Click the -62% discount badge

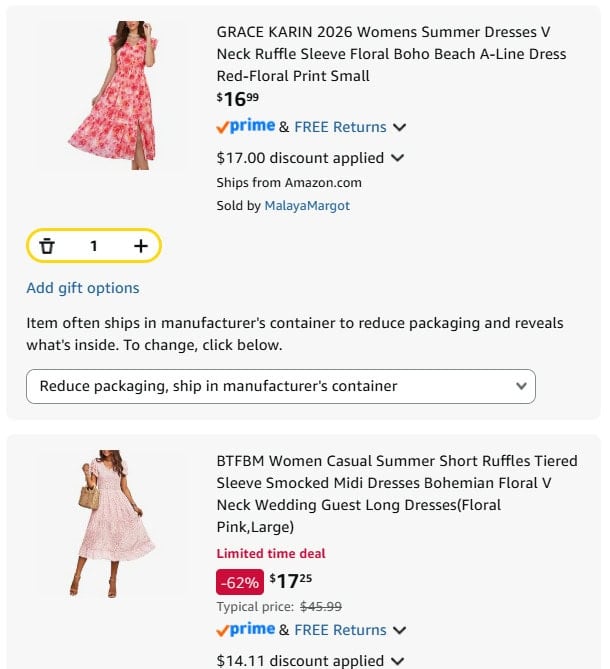240,582
